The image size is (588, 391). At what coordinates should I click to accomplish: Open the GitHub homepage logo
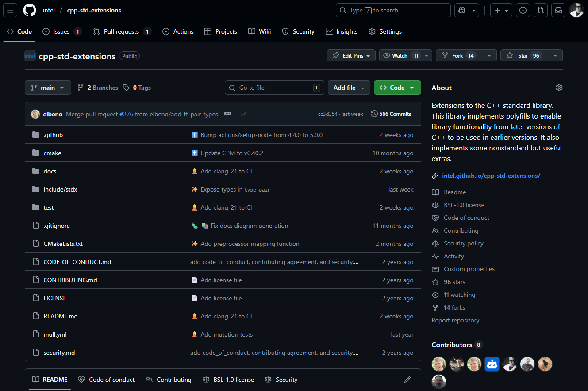click(x=30, y=10)
